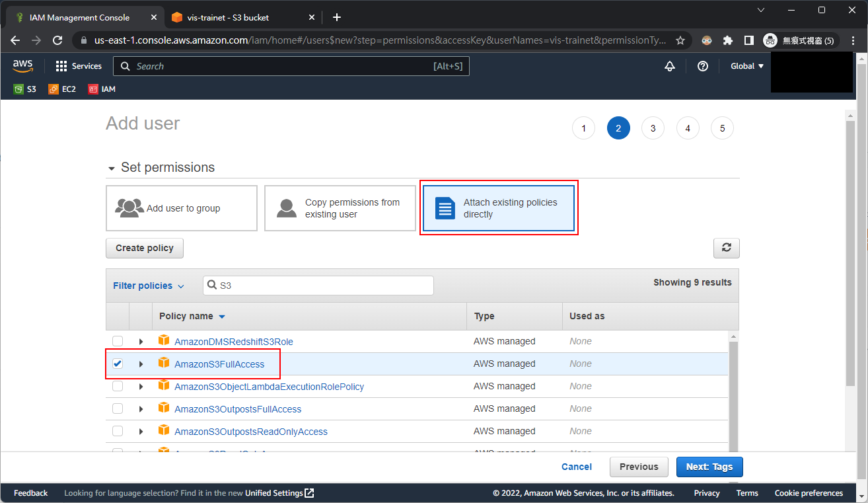Click the IAM bookmark shortcut
The height and width of the screenshot is (503, 868).
point(102,89)
